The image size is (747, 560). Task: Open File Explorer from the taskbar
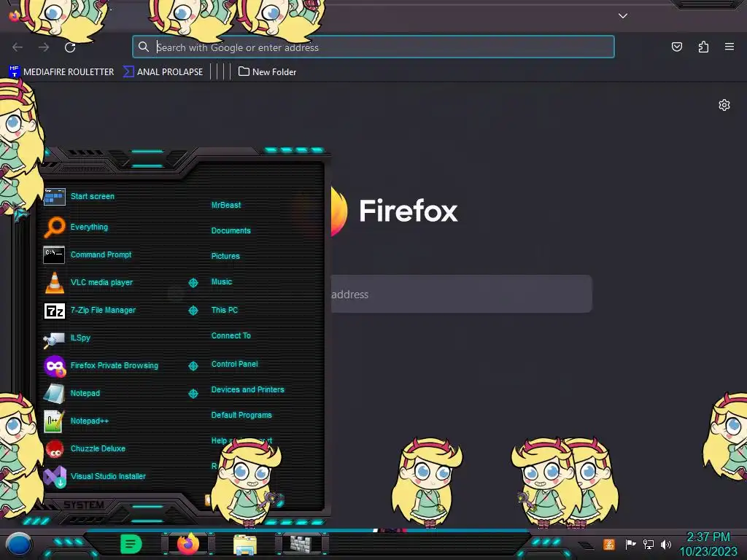[245, 544]
